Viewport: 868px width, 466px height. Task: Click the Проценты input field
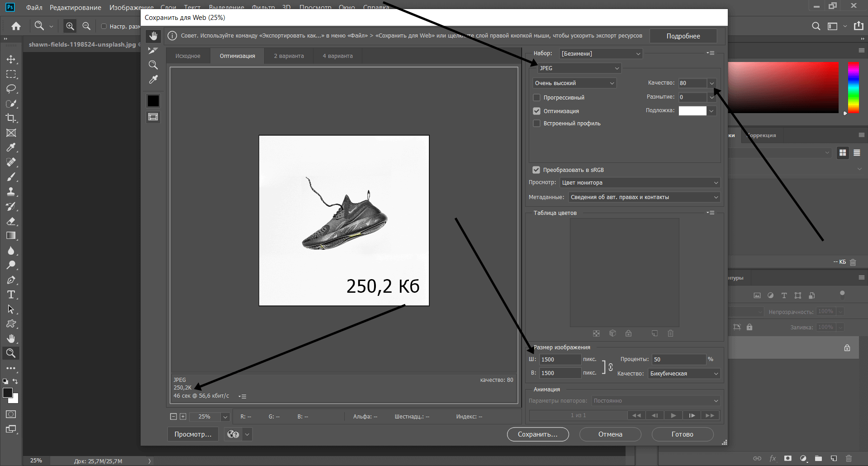(x=679, y=359)
